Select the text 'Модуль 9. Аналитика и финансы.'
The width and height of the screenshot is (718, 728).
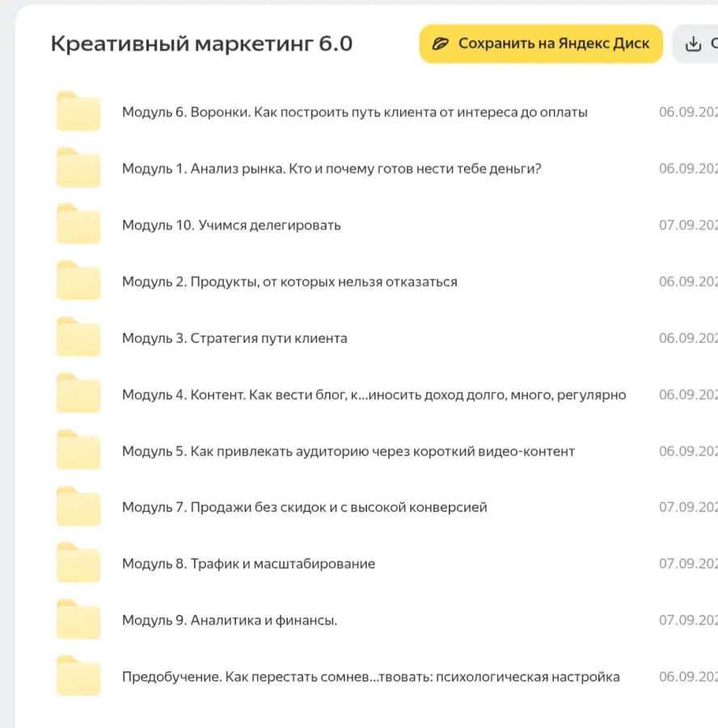pyautogui.click(x=230, y=620)
